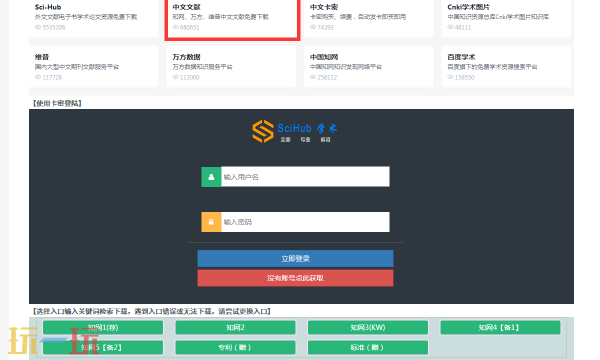Open the 中国知网 card title

(324, 57)
